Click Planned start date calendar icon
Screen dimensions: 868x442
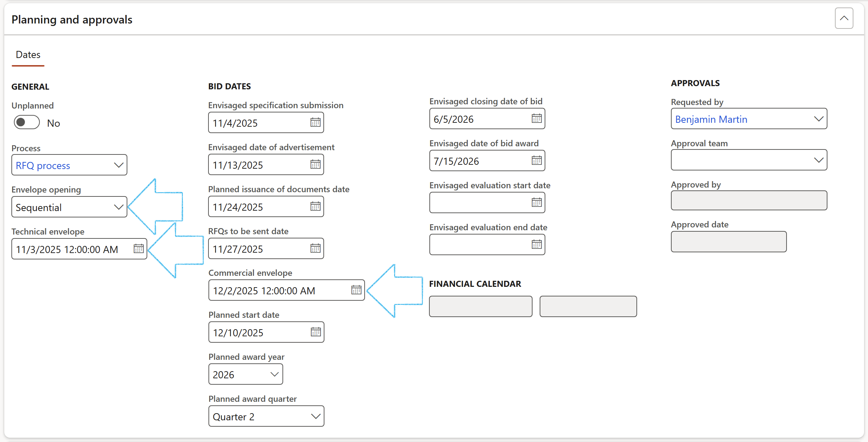(x=316, y=332)
